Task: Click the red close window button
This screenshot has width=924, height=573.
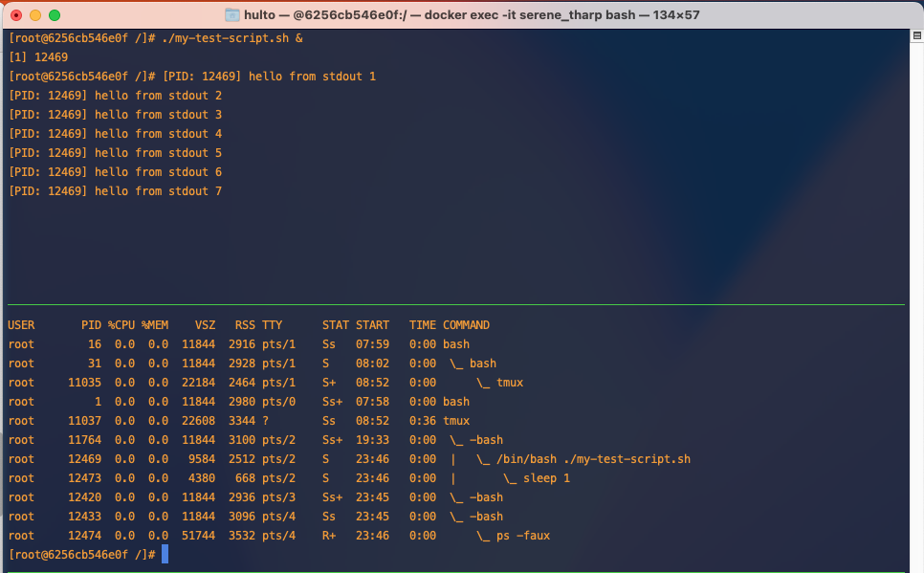Action: click(16, 15)
